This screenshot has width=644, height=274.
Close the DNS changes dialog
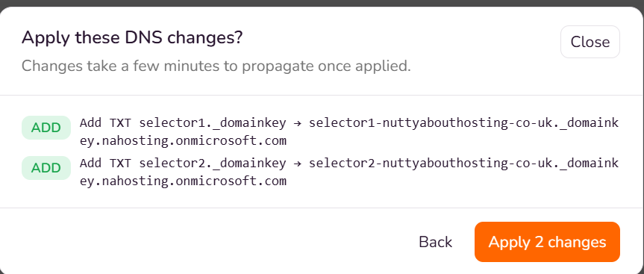tap(590, 42)
